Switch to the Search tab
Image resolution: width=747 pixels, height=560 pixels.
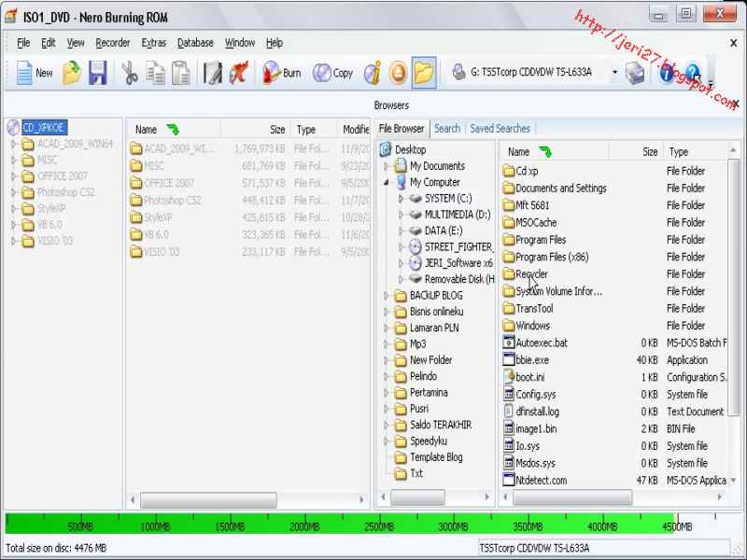click(x=447, y=129)
